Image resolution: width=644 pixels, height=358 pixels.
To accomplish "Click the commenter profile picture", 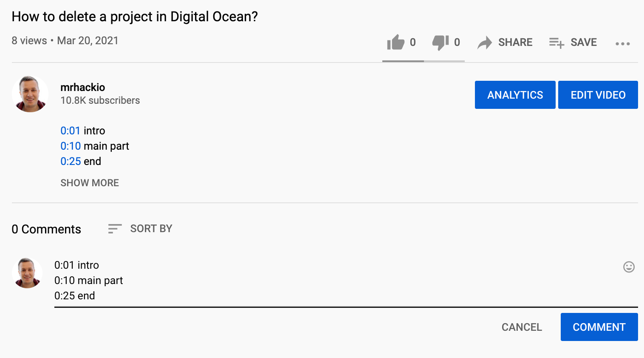I will point(28,273).
